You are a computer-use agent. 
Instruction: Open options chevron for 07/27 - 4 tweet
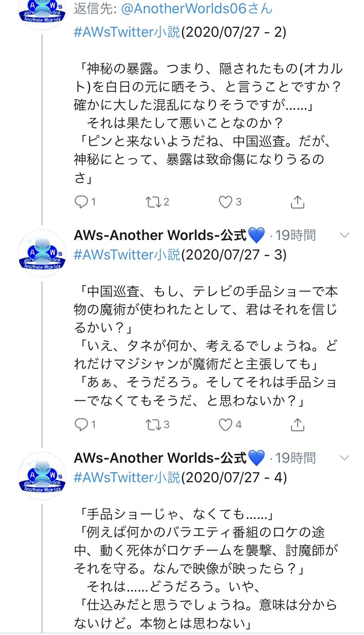344,458
